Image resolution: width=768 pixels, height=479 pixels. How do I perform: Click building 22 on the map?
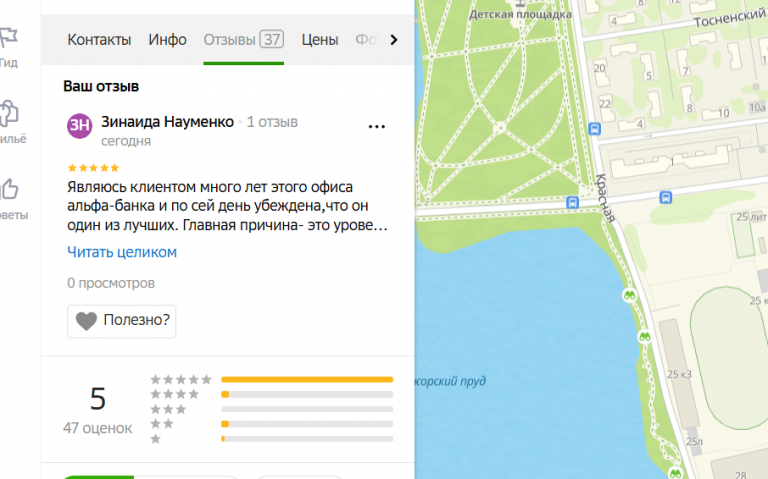point(605,104)
